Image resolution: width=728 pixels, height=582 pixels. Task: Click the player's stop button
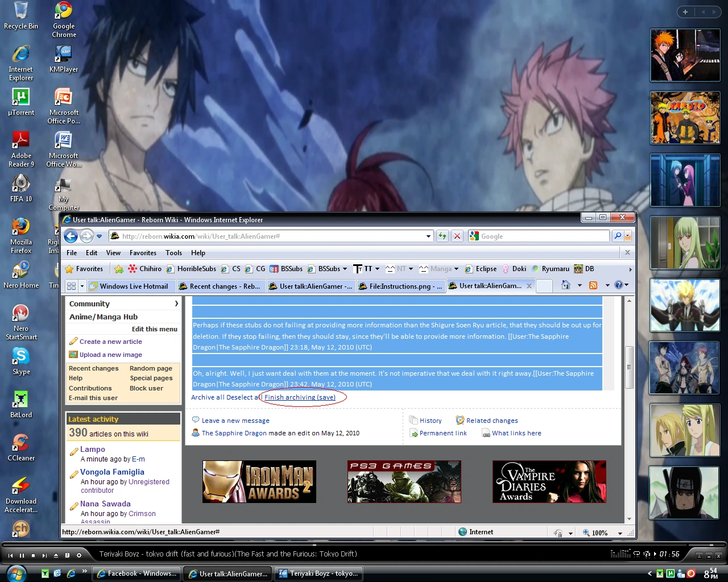(x=33, y=555)
